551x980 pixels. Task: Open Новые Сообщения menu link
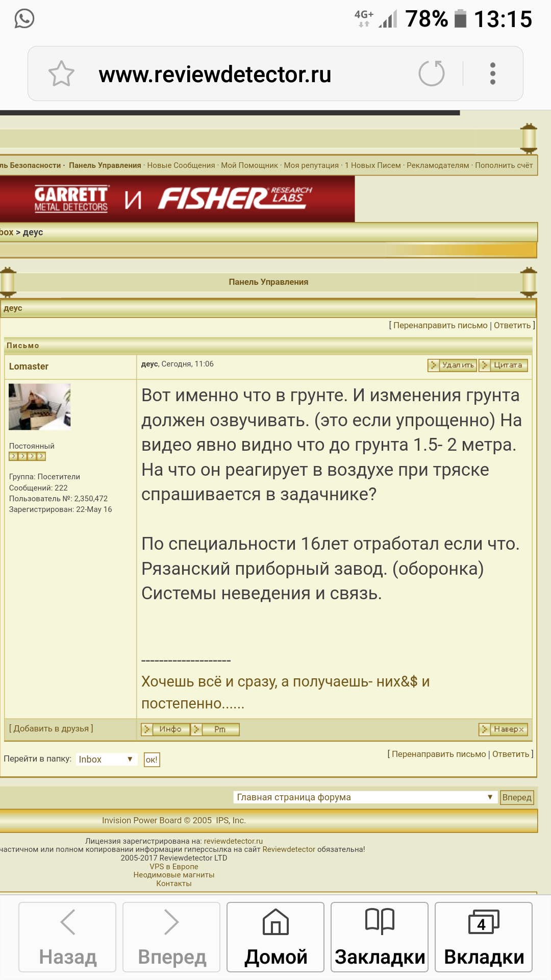coord(181,165)
